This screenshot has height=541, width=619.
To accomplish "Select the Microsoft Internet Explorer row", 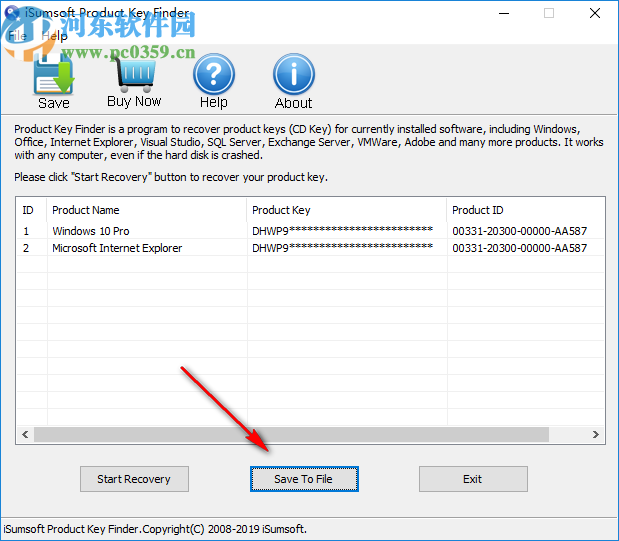I will click(310, 248).
